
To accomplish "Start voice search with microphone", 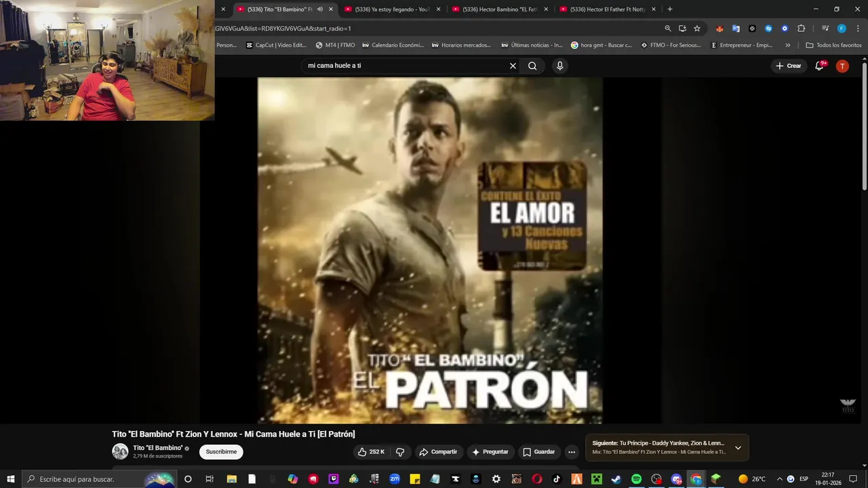I will coord(559,66).
